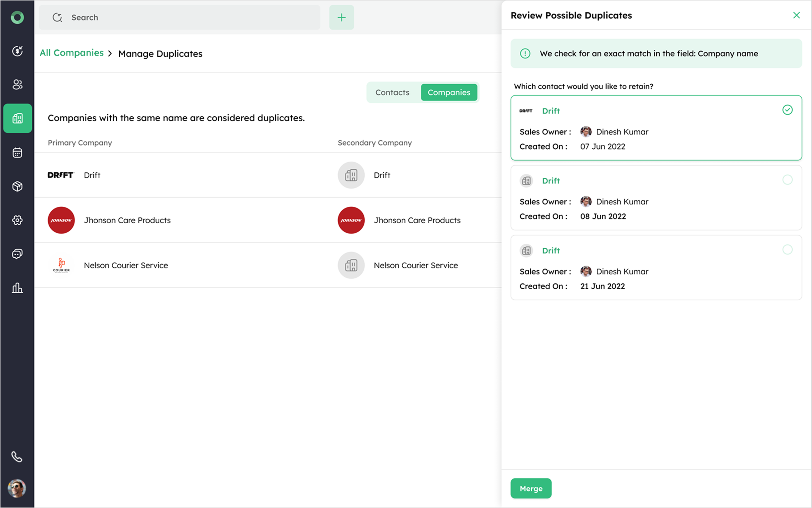The image size is (812, 508).
Task: Open the Products cube icon in sidebar
Action: (x=17, y=187)
